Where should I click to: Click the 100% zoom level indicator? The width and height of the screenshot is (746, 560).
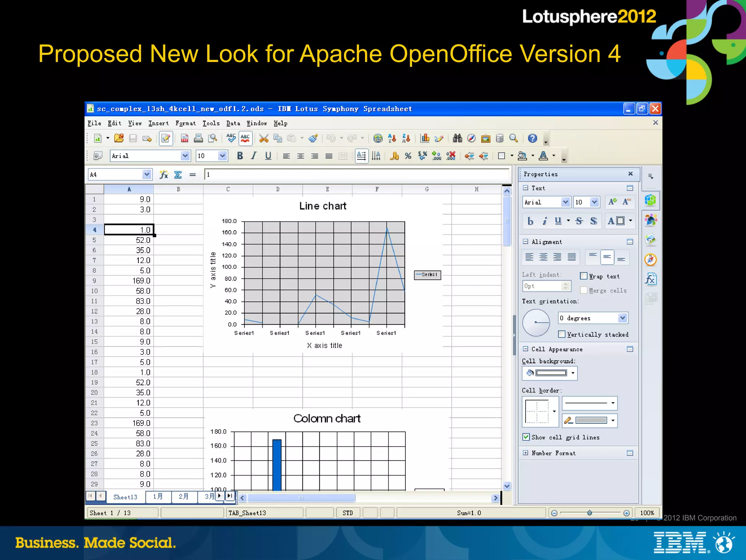[x=647, y=513]
